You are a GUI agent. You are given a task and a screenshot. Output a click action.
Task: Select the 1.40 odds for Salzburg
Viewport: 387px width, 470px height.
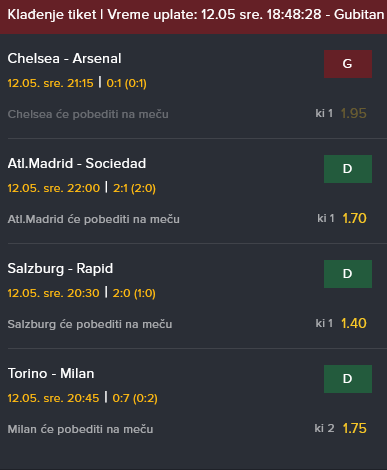coord(354,323)
